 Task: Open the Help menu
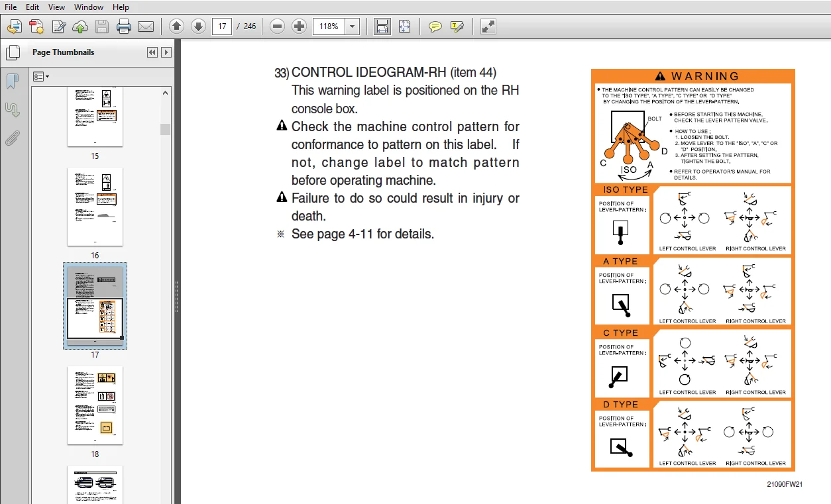click(x=121, y=7)
